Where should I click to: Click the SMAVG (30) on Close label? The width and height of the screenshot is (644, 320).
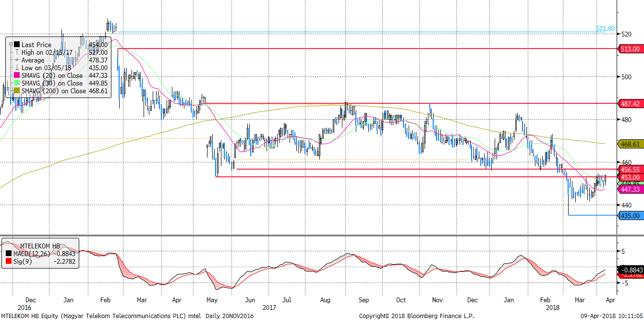click(x=52, y=83)
